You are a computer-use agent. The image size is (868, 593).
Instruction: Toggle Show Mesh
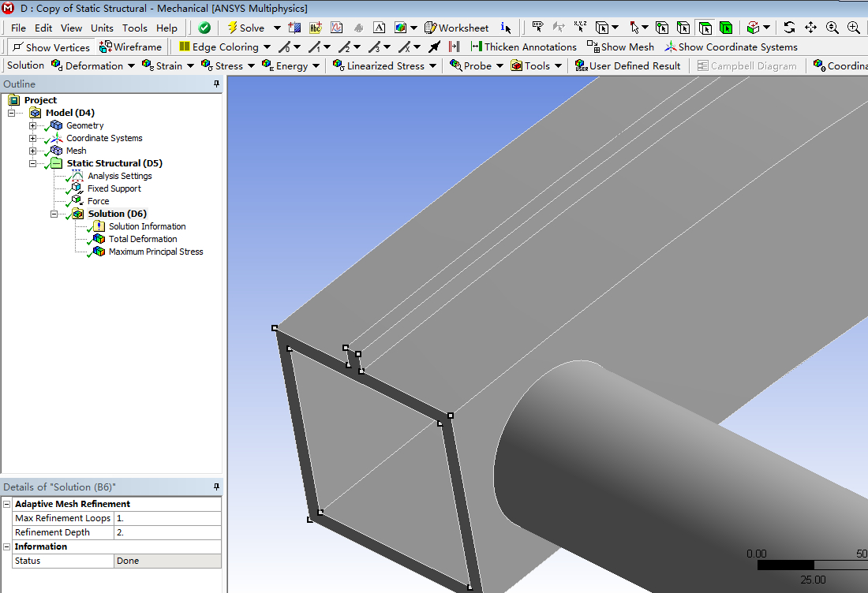coord(620,47)
